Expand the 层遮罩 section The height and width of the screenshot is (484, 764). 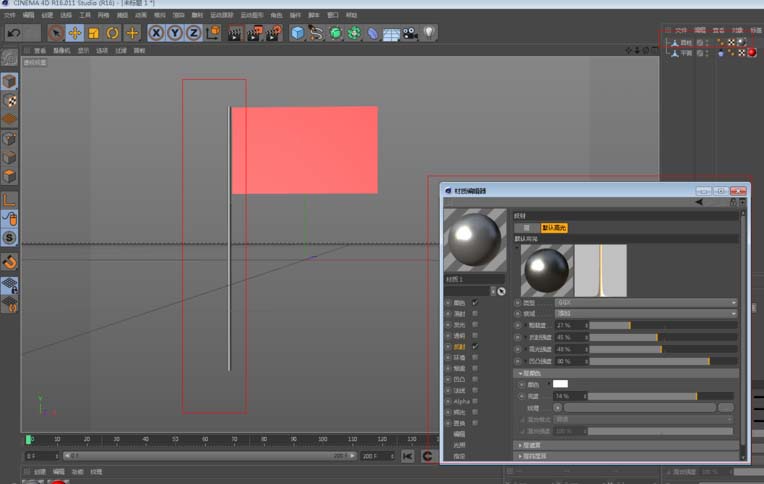coord(530,445)
